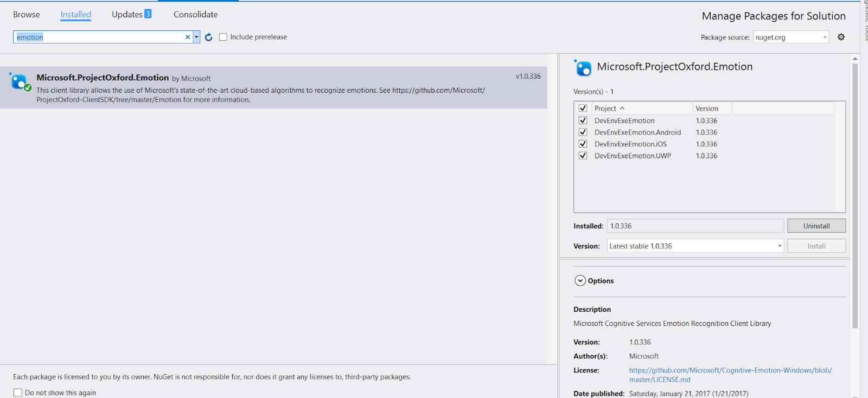Click the Date published value text

coord(688,394)
